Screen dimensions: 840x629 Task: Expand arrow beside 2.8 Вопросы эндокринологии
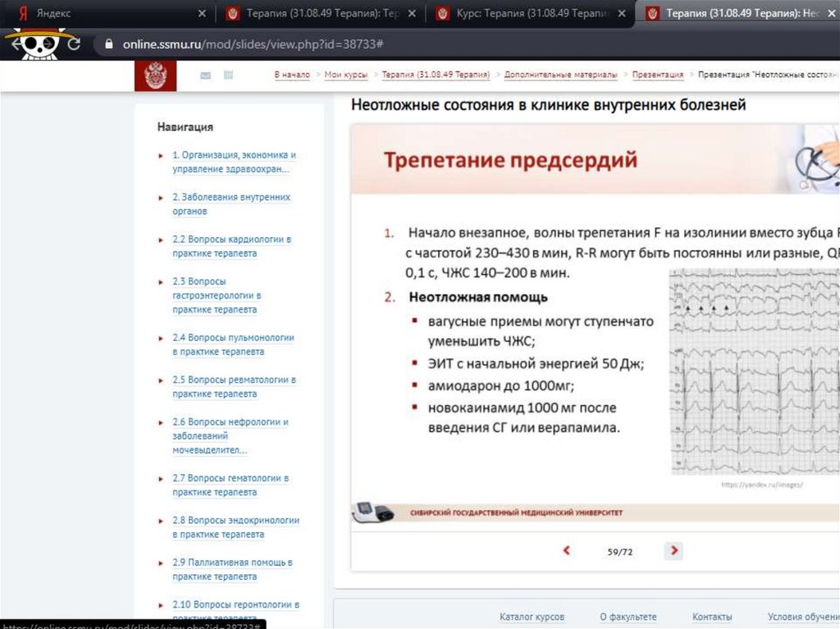pyautogui.click(x=161, y=521)
